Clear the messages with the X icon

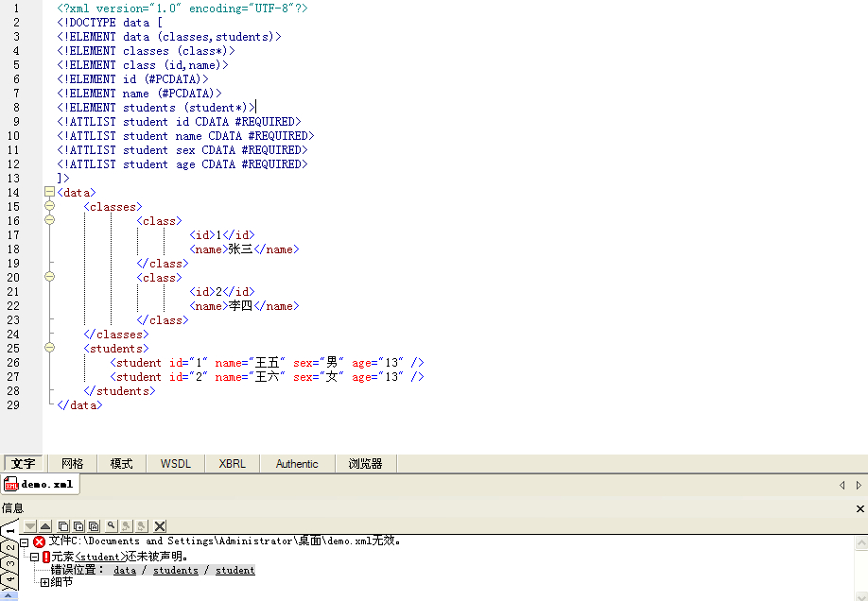click(160, 526)
